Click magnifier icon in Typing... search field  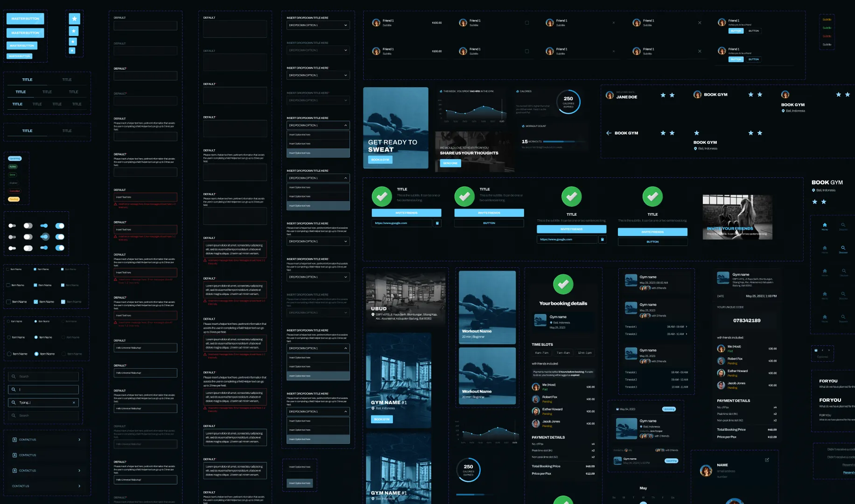(13, 402)
